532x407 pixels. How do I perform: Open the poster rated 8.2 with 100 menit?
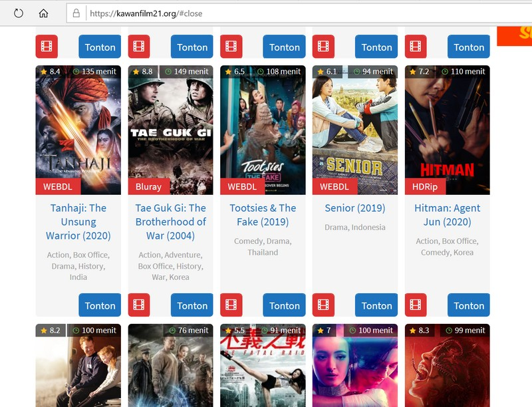coord(78,365)
